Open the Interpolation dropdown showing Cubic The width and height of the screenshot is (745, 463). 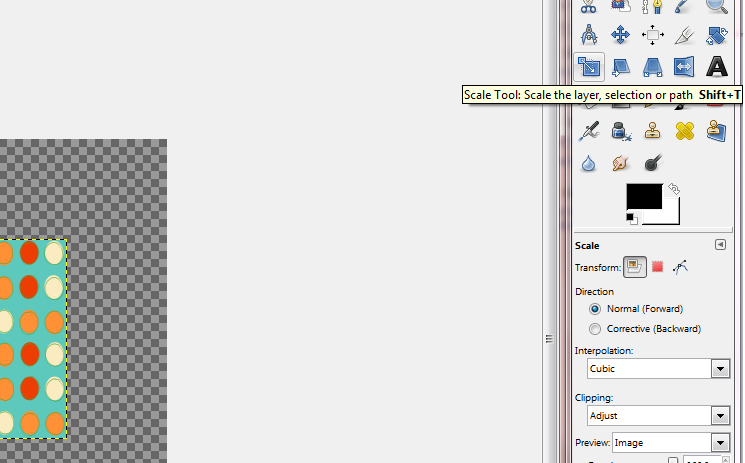click(659, 369)
